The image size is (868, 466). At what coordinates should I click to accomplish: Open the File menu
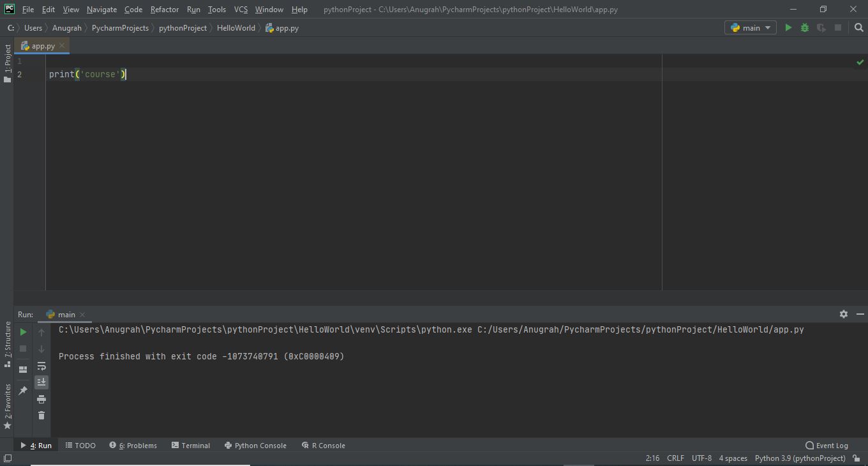[x=28, y=10]
